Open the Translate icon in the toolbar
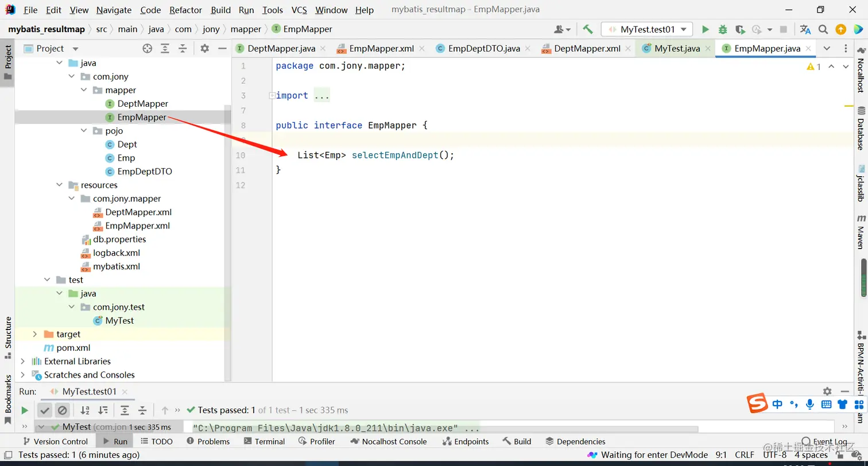The height and width of the screenshot is (466, 868). click(805, 29)
